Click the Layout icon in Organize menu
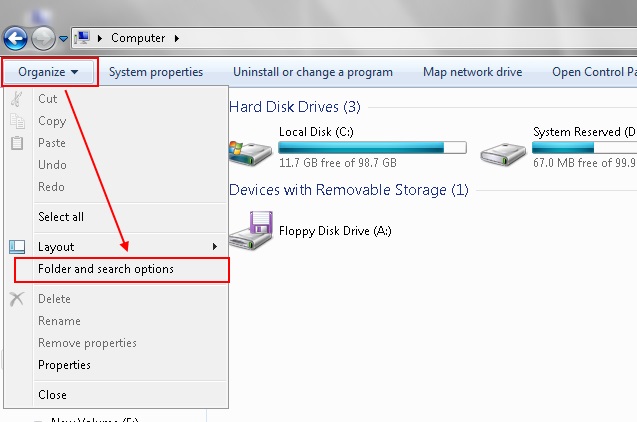Screen dimensions: 637x422 point(17,246)
